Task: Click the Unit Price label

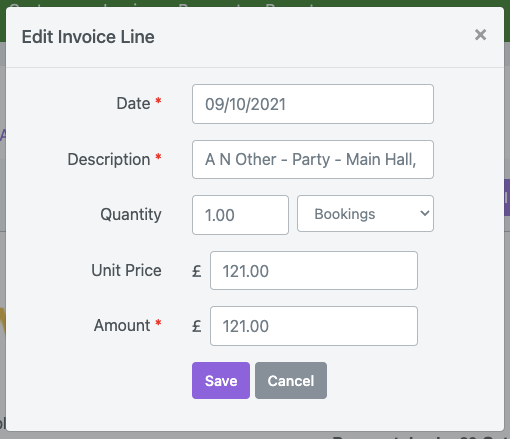Action: tap(126, 270)
